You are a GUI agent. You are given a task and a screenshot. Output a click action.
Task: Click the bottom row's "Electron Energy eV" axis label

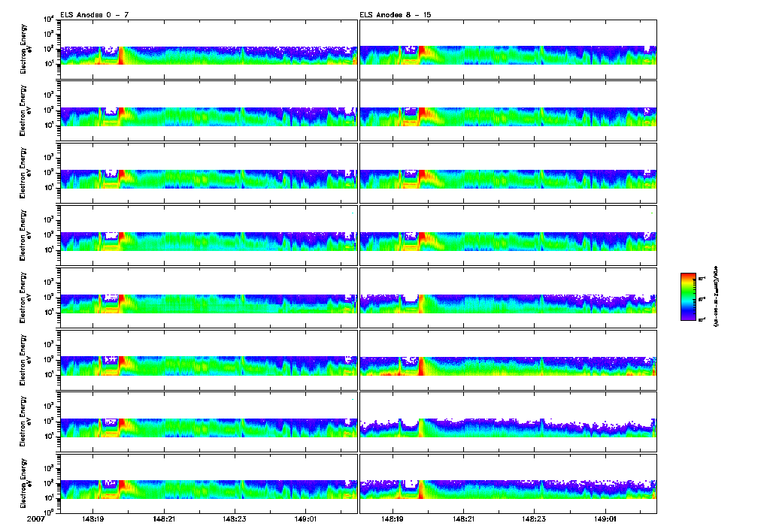26,483
